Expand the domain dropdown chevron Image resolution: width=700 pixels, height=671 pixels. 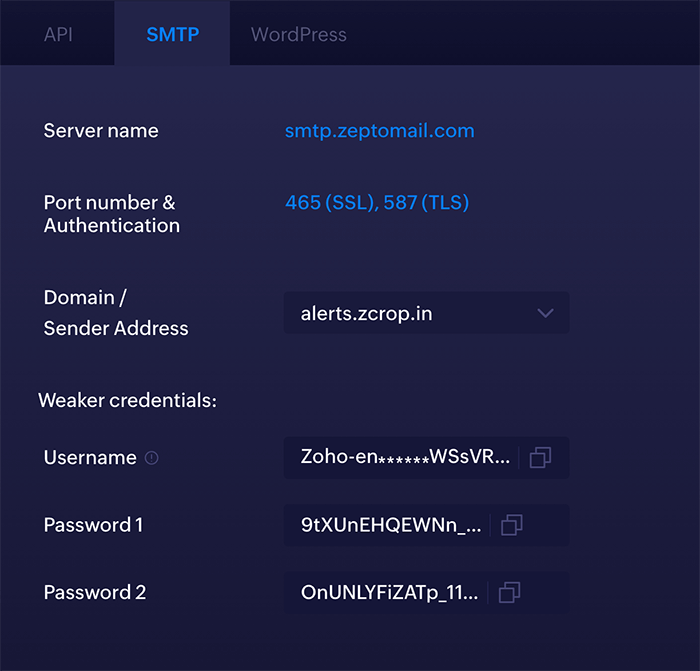[545, 313]
